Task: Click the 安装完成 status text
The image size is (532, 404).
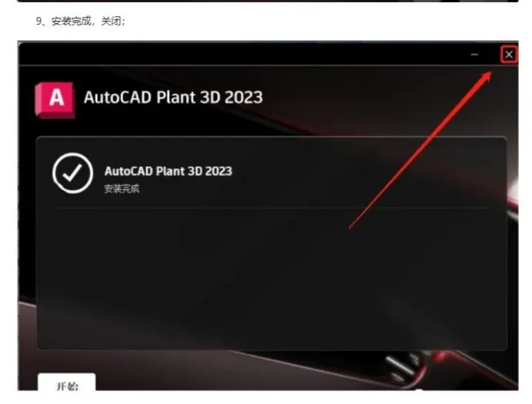Action: coord(121,189)
